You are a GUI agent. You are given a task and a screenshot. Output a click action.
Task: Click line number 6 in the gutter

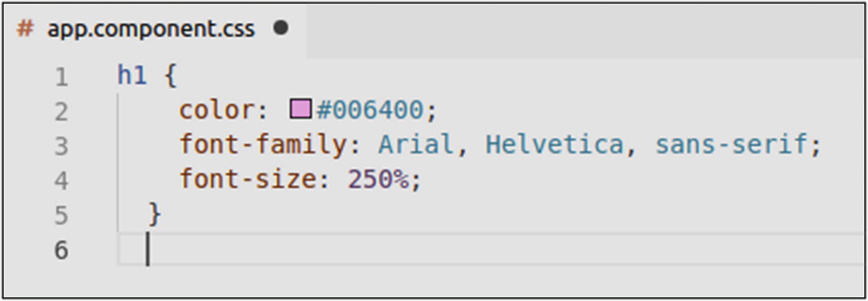tap(61, 250)
